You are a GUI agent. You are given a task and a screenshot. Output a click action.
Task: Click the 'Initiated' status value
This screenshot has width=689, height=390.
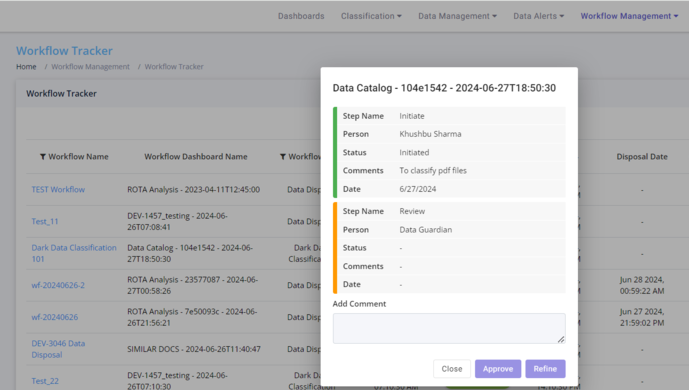click(414, 152)
